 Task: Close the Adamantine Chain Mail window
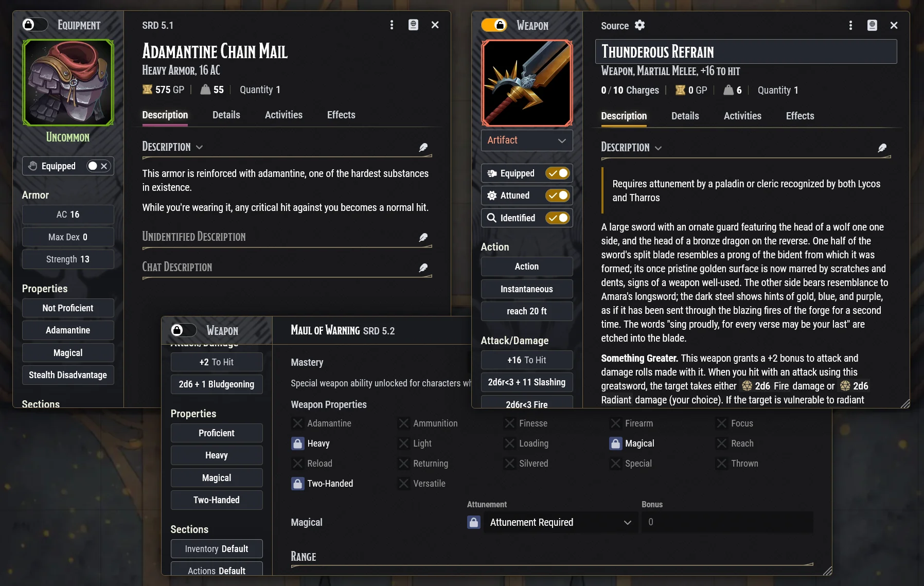click(x=435, y=25)
